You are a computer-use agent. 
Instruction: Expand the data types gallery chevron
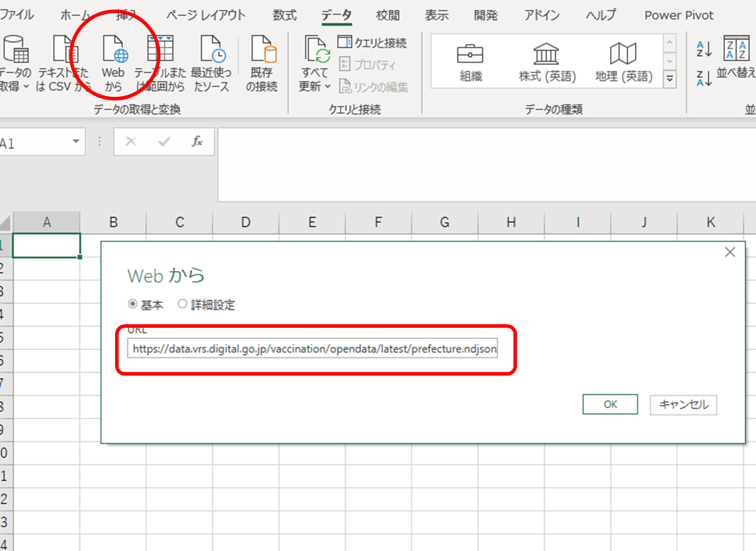(670, 79)
